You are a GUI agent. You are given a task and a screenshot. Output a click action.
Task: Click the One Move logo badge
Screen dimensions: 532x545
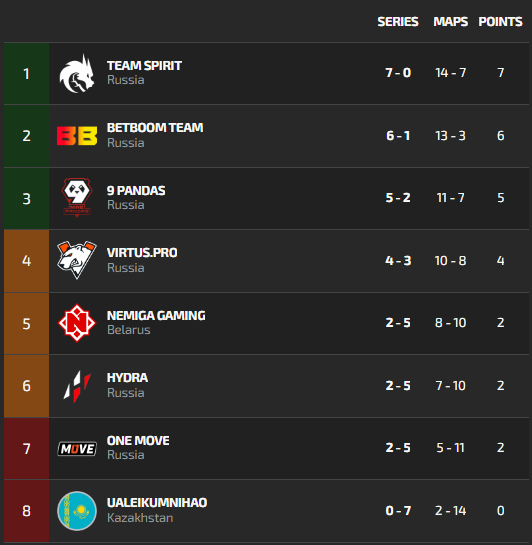77,449
